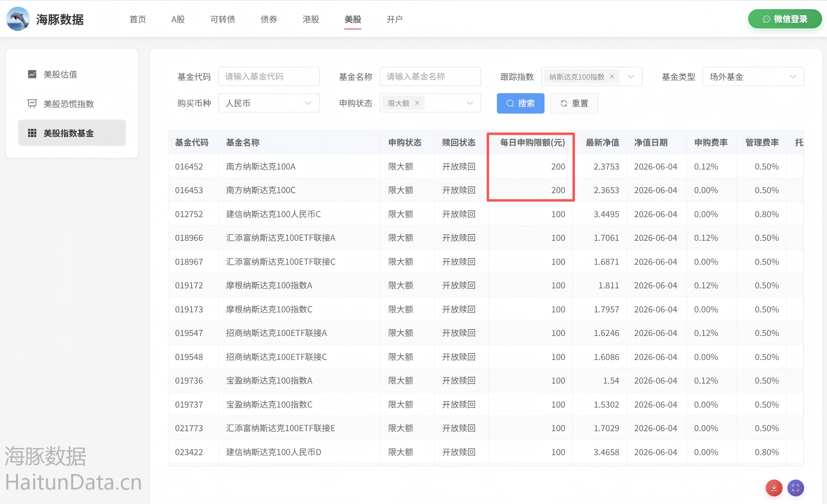Click the 净值日期 column header

(x=651, y=142)
